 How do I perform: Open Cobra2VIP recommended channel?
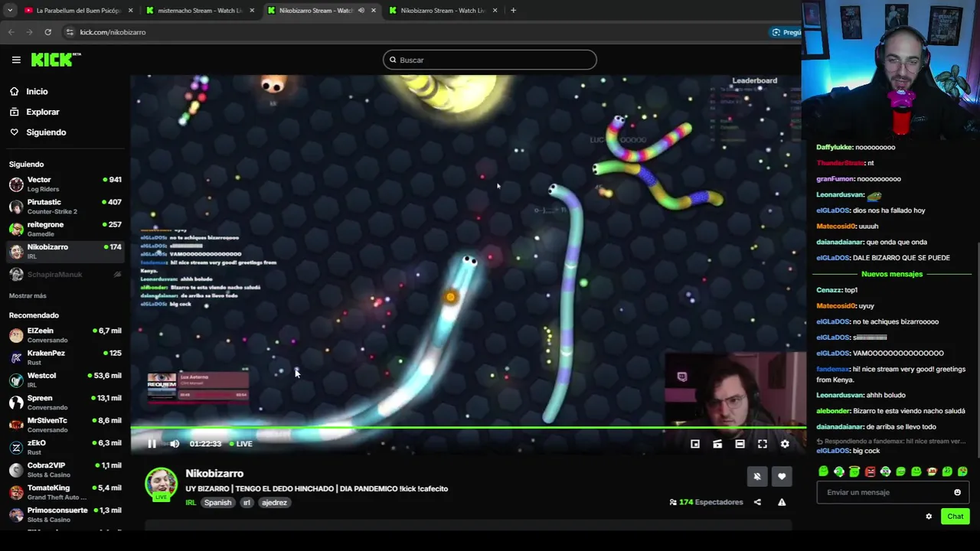click(x=65, y=469)
